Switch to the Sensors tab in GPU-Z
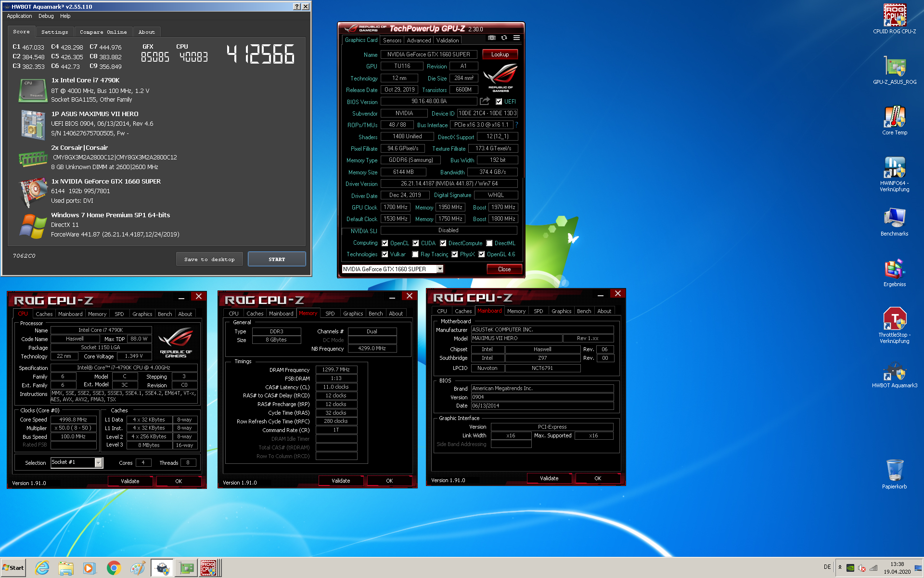 pyautogui.click(x=392, y=40)
